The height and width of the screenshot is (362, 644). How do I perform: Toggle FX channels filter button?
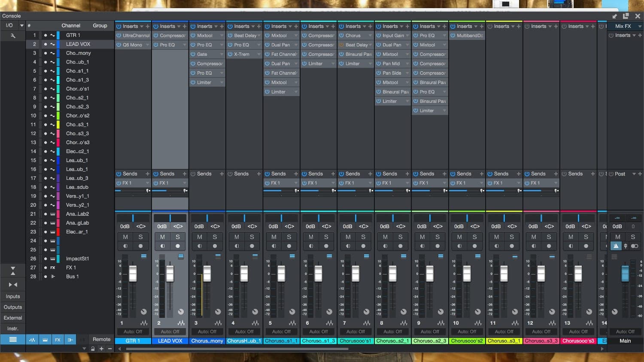click(58, 339)
